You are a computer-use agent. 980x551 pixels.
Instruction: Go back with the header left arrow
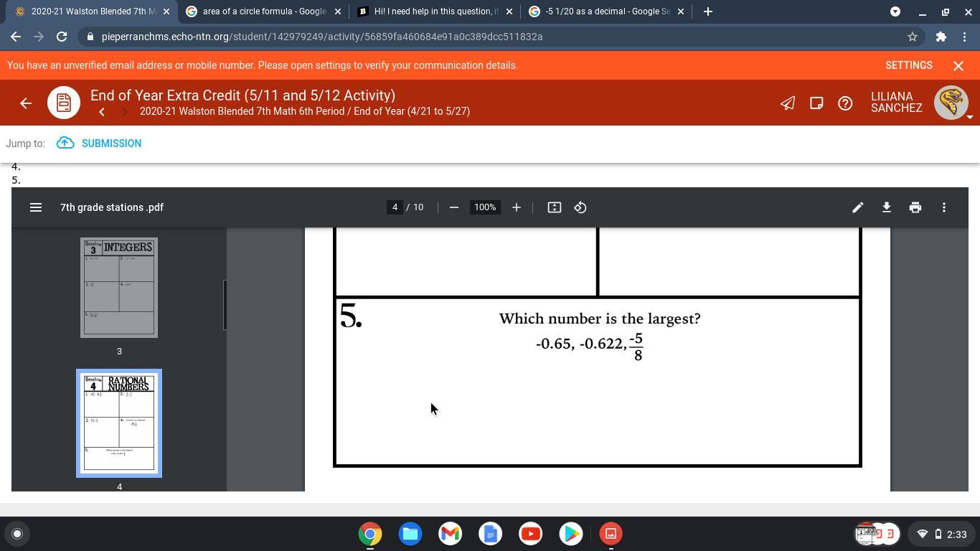click(26, 103)
